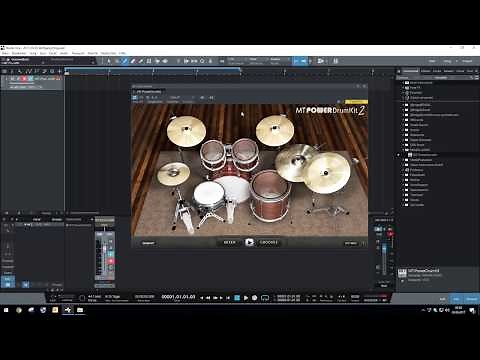
Task: Click the browser home icon
Action: (398, 71)
